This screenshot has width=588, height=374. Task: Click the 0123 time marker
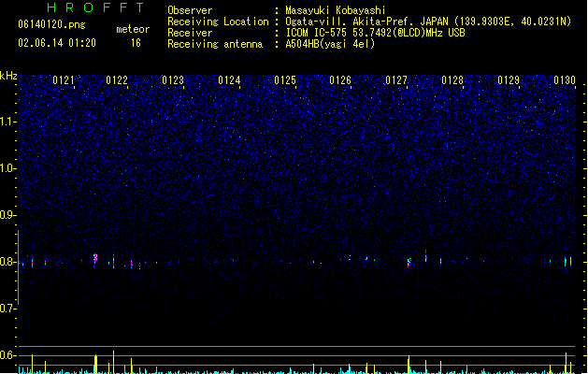point(173,80)
